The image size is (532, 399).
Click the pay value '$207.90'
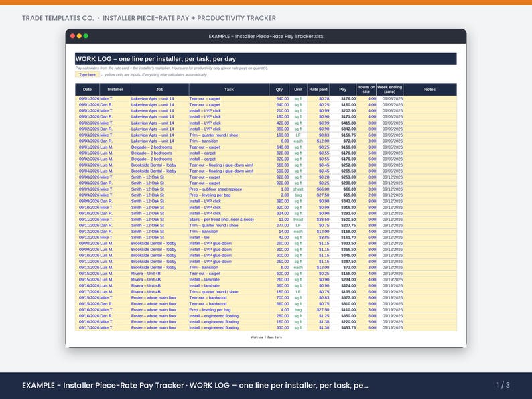point(348,111)
